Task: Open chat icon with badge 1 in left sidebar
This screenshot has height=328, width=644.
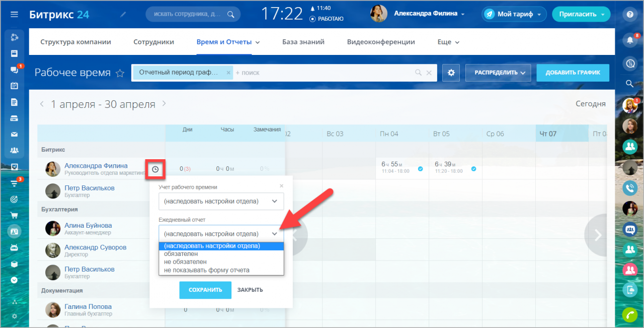Action: (x=14, y=70)
